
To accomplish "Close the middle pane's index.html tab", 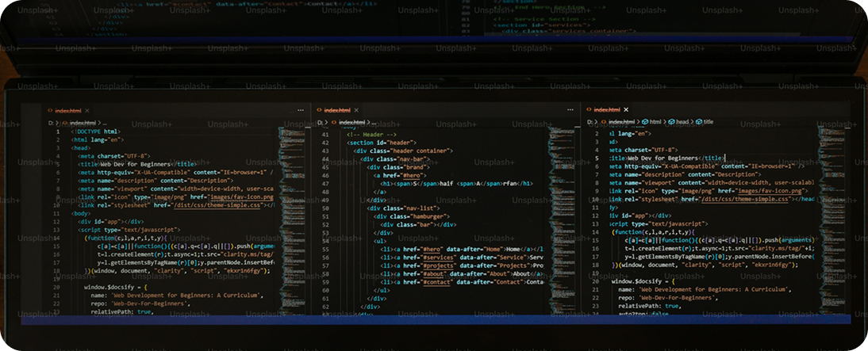I will [358, 110].
